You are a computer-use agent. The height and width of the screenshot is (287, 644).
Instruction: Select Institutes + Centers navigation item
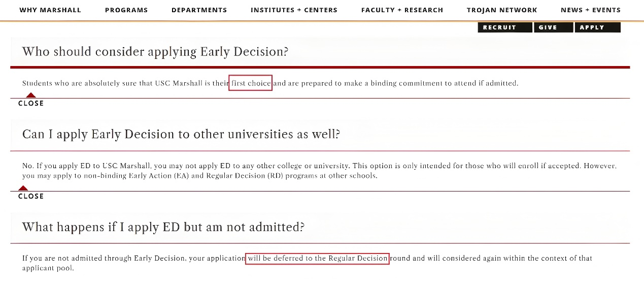coord(294,10)
